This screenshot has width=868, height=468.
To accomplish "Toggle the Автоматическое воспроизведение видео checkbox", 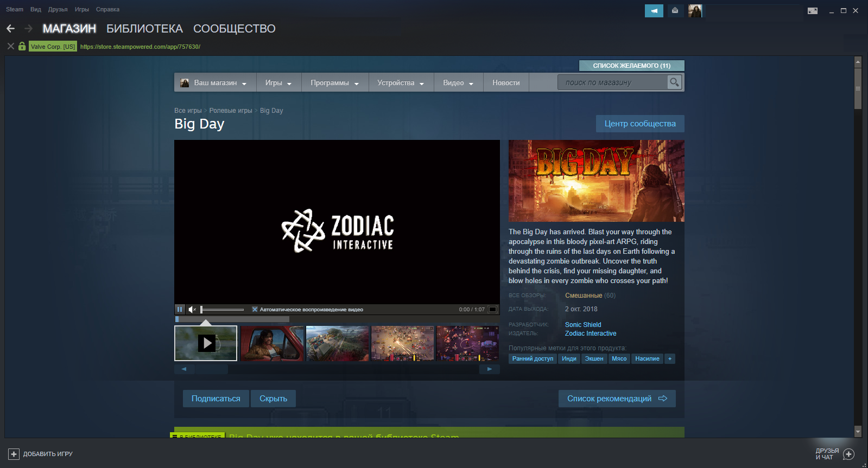I will pos(255,310).
